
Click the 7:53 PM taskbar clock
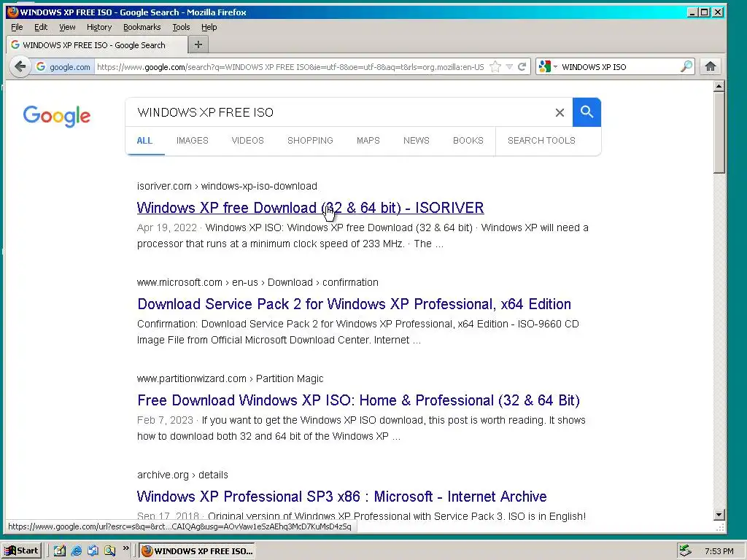coord(719,551)
